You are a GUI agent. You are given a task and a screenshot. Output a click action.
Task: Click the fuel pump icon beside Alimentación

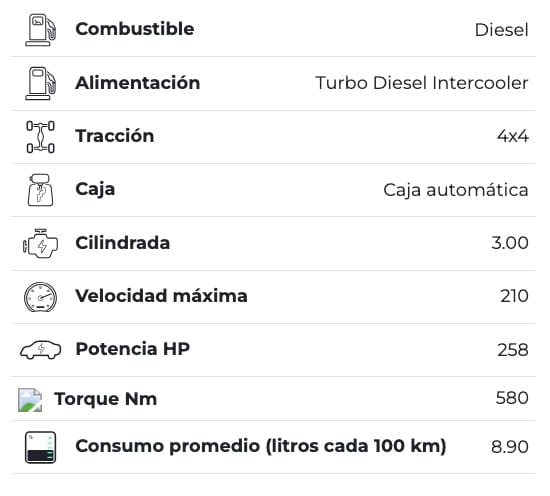(x=40, y=83)
